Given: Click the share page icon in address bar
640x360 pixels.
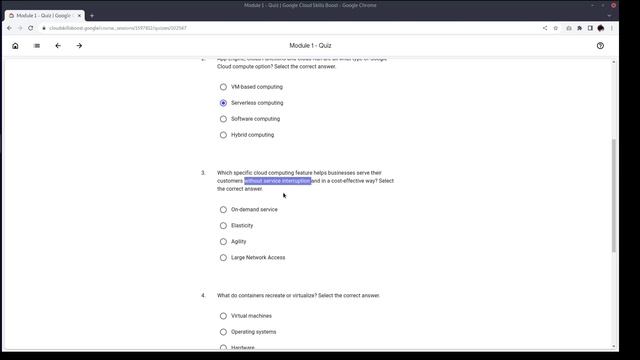Looking at the screenshot, I should (x=545, y=28).
